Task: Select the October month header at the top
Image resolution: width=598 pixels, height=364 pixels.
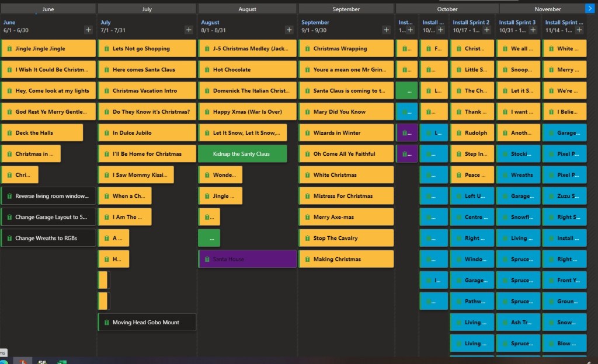Action: (447, 9)
